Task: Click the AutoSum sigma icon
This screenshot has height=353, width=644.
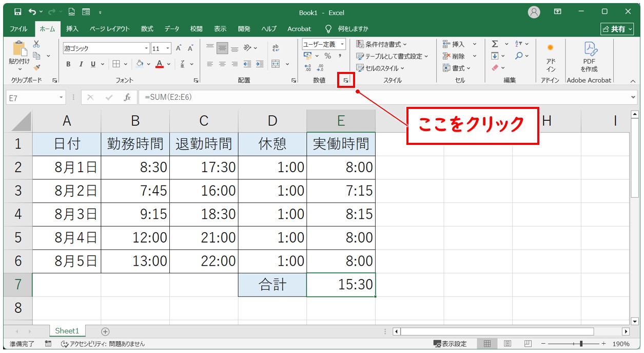Action: click(495, 44)
